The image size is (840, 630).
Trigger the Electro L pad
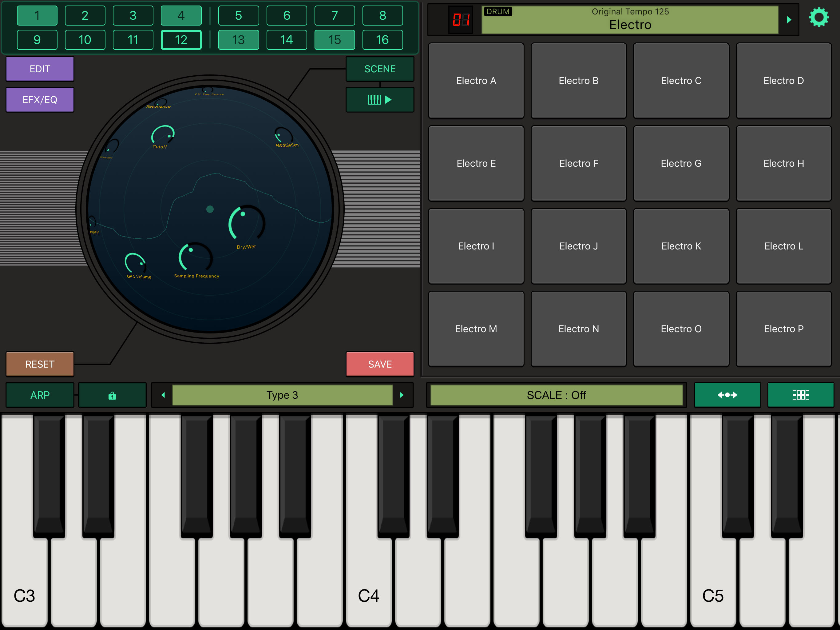point(783,246)
